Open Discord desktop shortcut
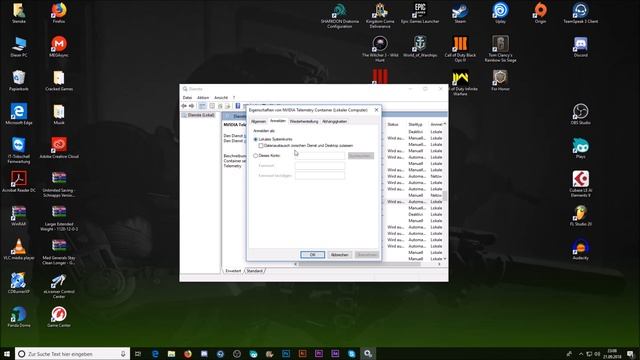 point(580,47)
